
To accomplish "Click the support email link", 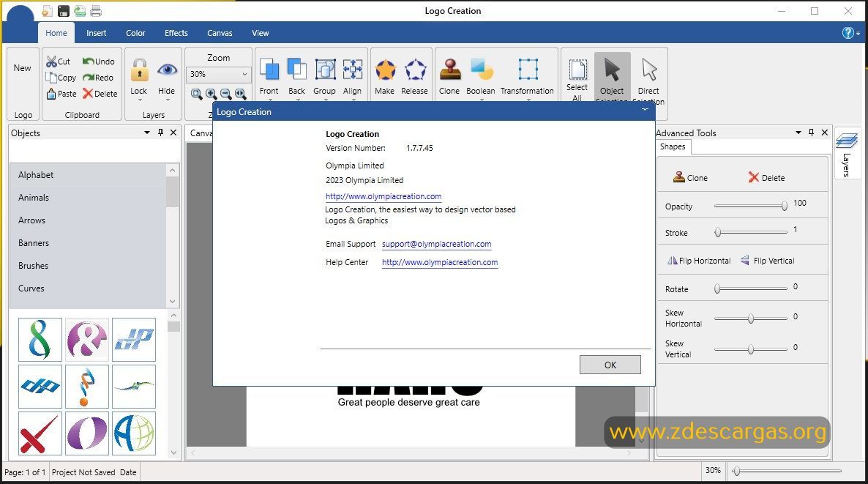I will [437, 244].
